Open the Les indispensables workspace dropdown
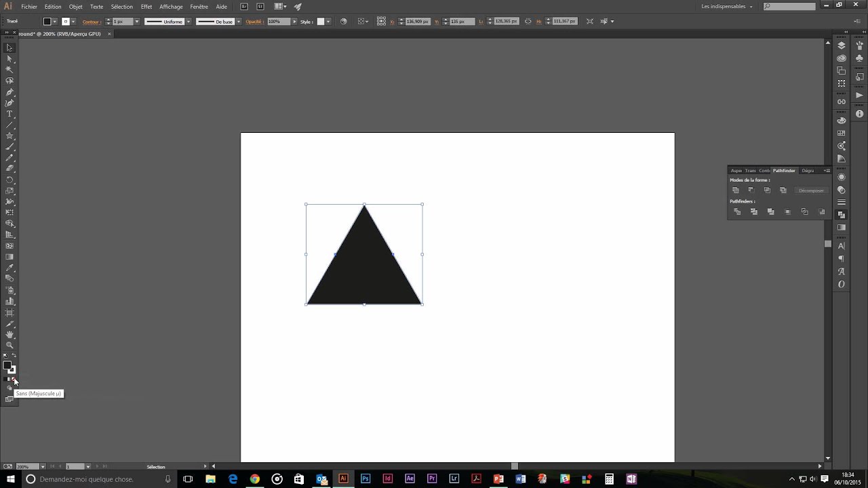 pyautogui.click(x=727, y=6)
